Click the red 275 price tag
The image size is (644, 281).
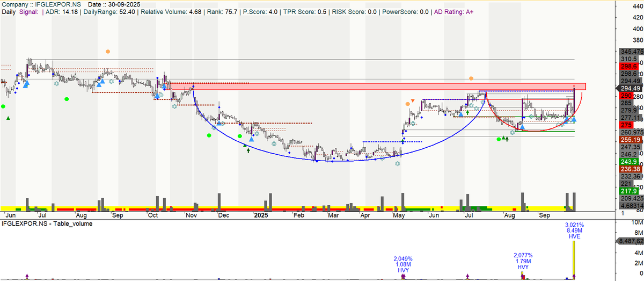click(x=626, y=125)
